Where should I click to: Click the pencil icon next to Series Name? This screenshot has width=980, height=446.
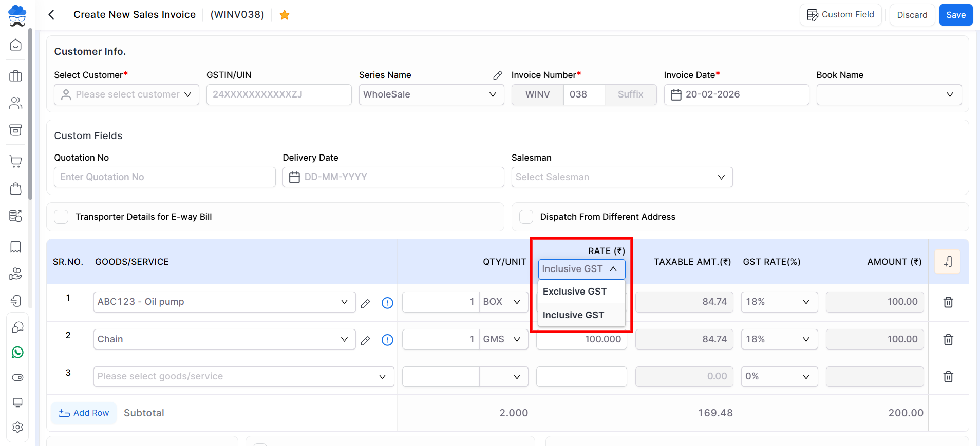point(497,75)
